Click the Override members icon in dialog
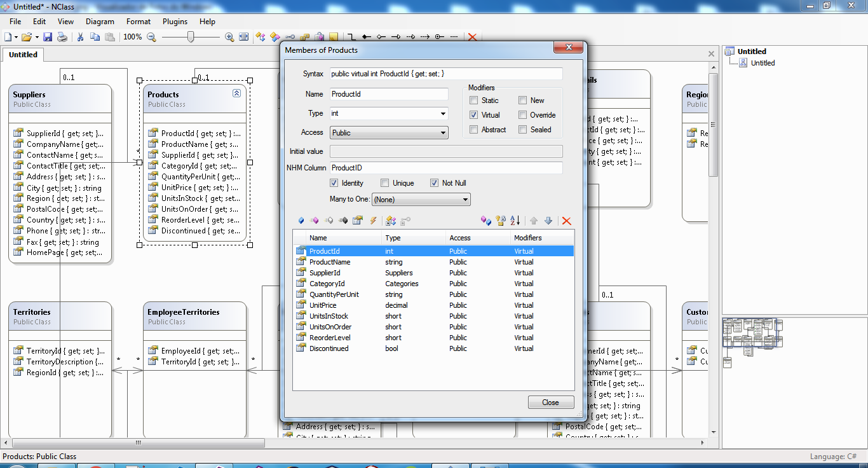Viewport: 868px width, 468px height. tap(391, 221)
